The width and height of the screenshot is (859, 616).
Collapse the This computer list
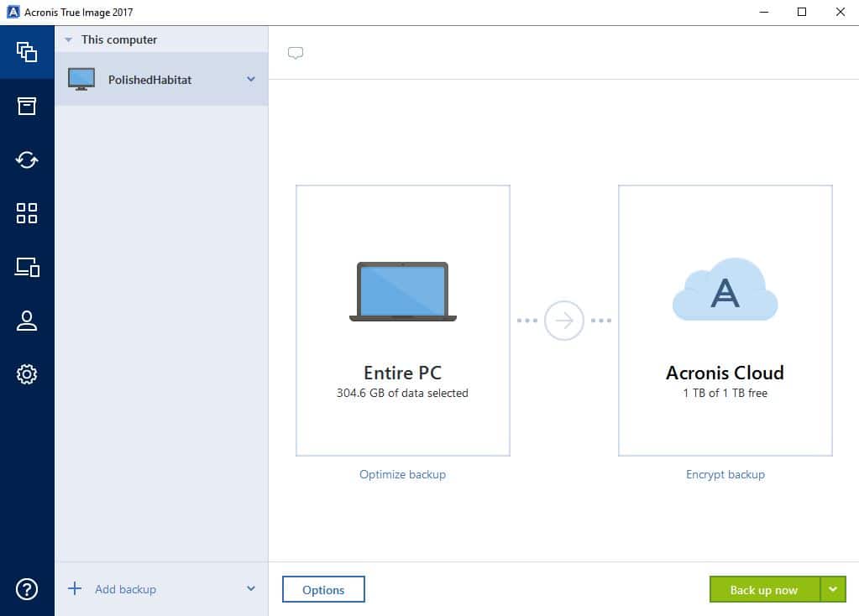pos(69,39)
